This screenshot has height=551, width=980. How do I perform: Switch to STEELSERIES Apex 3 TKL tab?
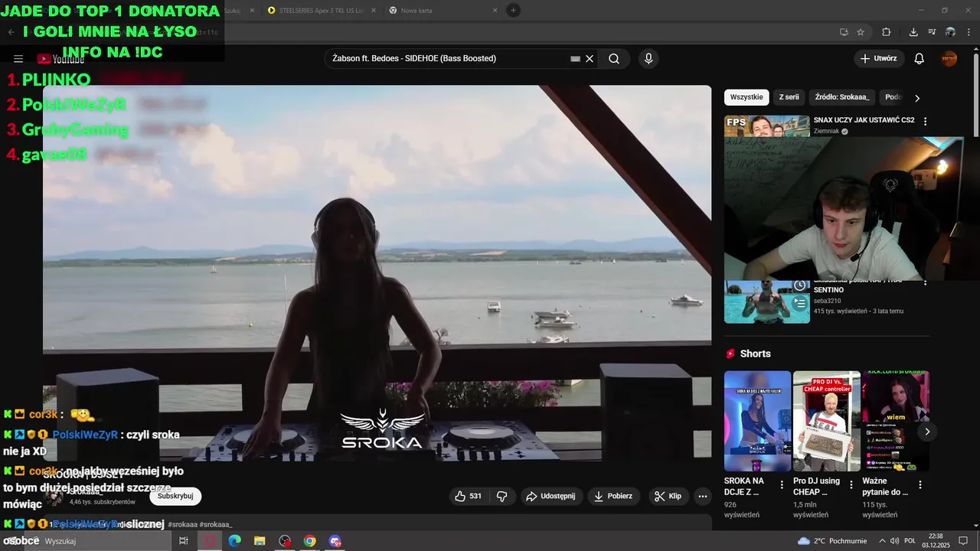click(322, 10)
